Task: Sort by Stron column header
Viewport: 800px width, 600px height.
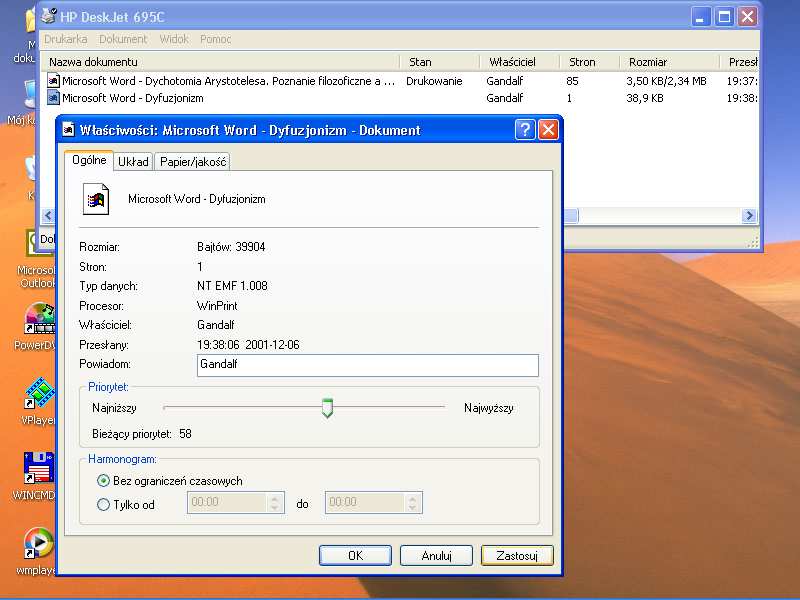Action: pyautogui.click(x=590, y=62)
